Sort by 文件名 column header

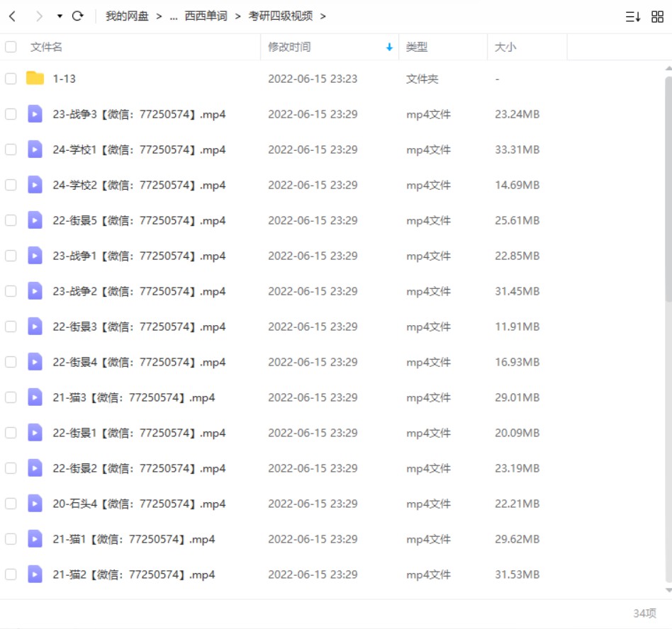coord(46,47)
